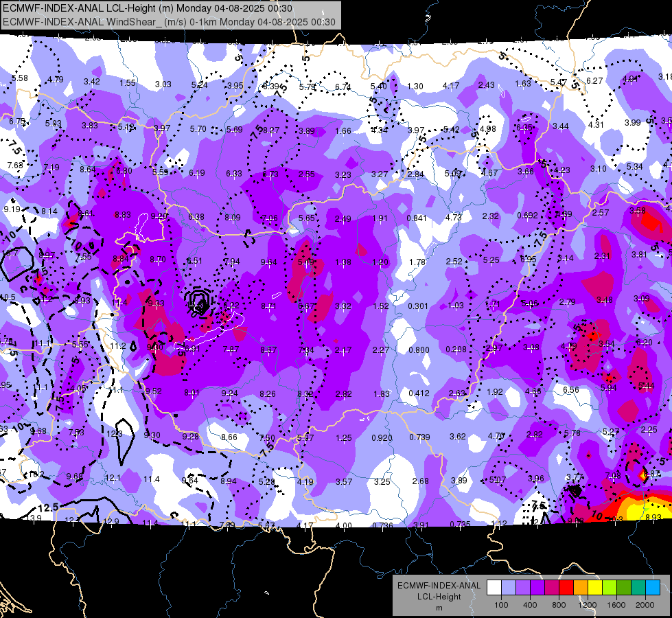This screenshot has width=672, height=618.
Task: Click the grid value 9.20
Action: [159, 216]
